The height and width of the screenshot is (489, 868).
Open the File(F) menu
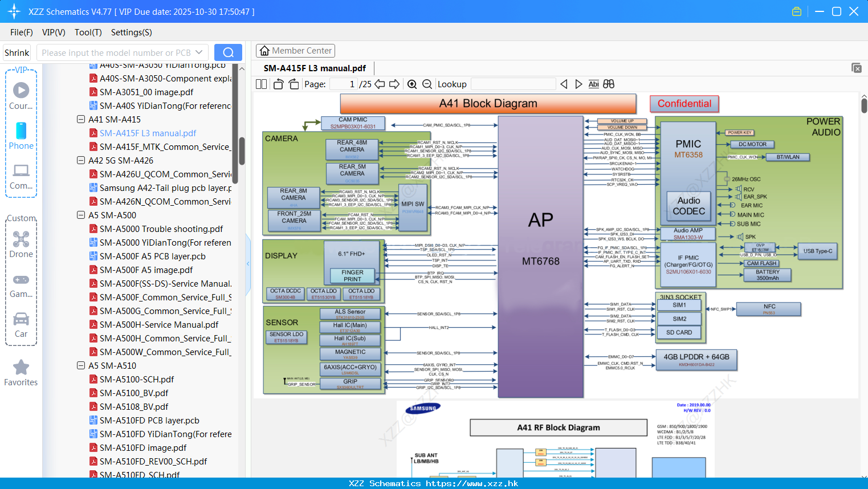22,32
